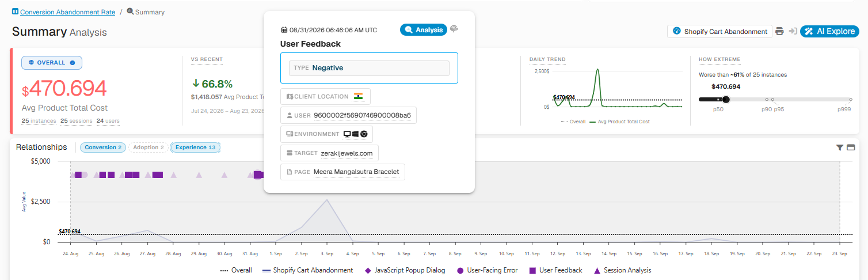Click the Summary breadcrumb magnifier icon

pos(130,12)
